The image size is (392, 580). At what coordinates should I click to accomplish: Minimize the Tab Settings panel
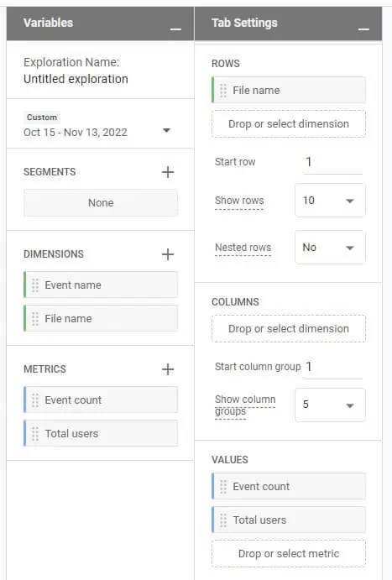[363, 29]
